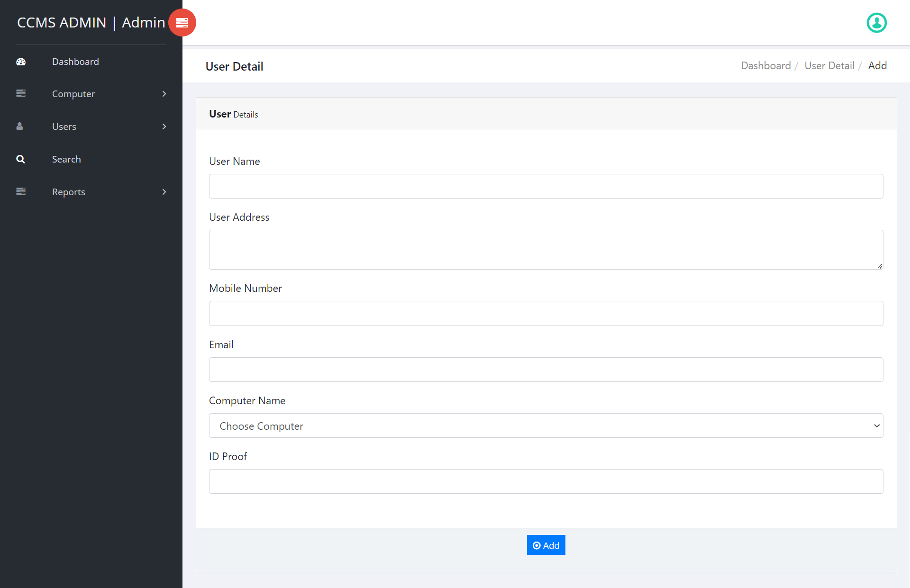Expand the Reports submenu chevron

(x=164, y=192)
